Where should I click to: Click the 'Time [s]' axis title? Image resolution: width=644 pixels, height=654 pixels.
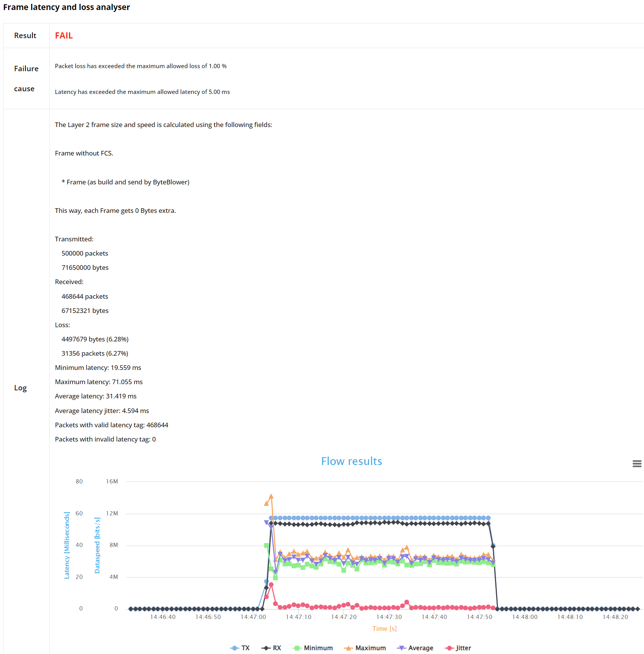click(384, 629)
